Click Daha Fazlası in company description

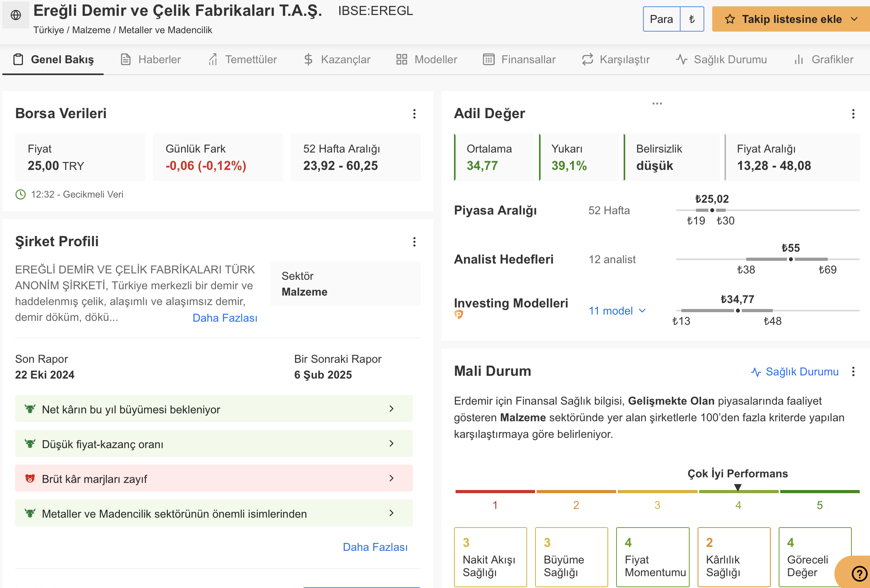(x=225, y=318)
